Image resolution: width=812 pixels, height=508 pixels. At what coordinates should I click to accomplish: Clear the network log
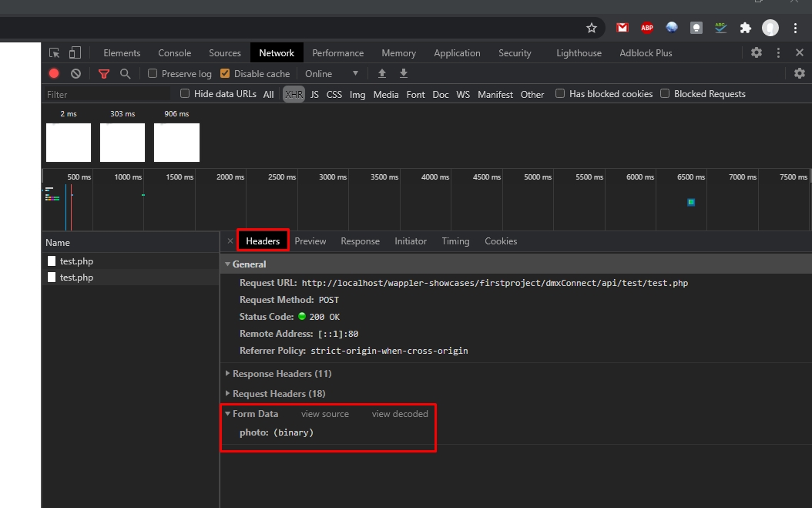pyautogui.click(x=75, y=74)
